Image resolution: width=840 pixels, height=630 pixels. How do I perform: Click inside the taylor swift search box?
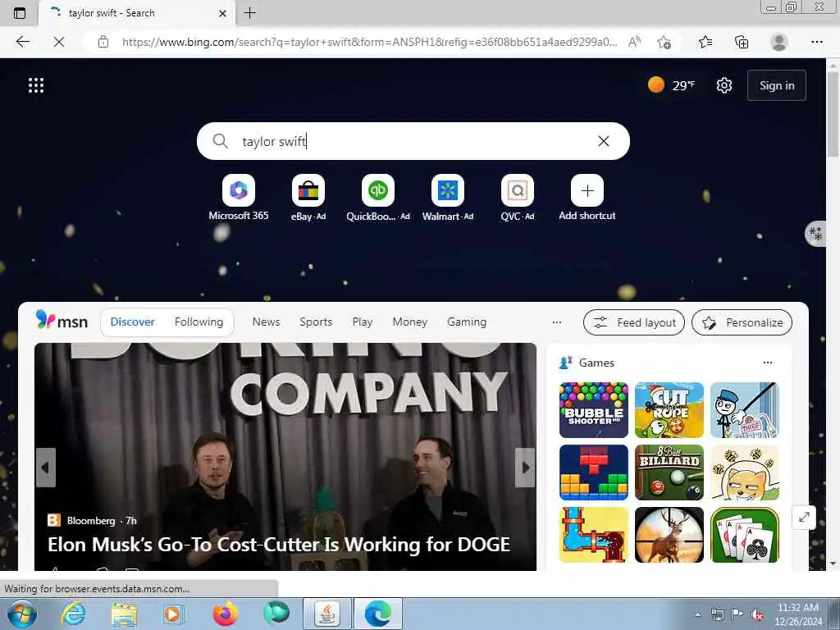[x=413, y=141]
